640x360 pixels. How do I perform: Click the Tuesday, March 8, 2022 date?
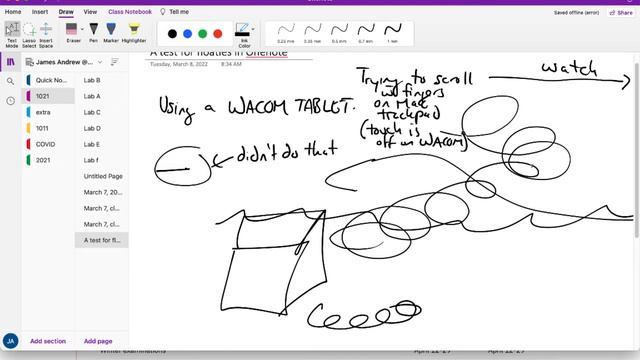179,64
